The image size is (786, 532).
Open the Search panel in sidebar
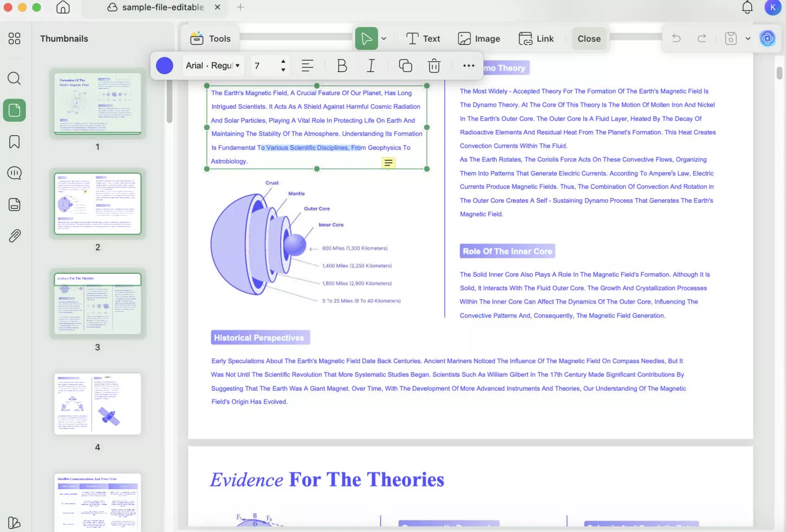pyautogui.click(x=14, y=78)
